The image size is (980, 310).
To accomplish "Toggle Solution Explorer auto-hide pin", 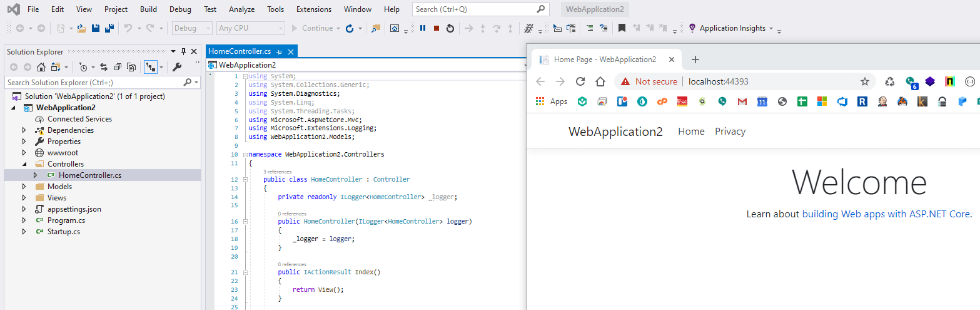I will click(x=183, y=51).
